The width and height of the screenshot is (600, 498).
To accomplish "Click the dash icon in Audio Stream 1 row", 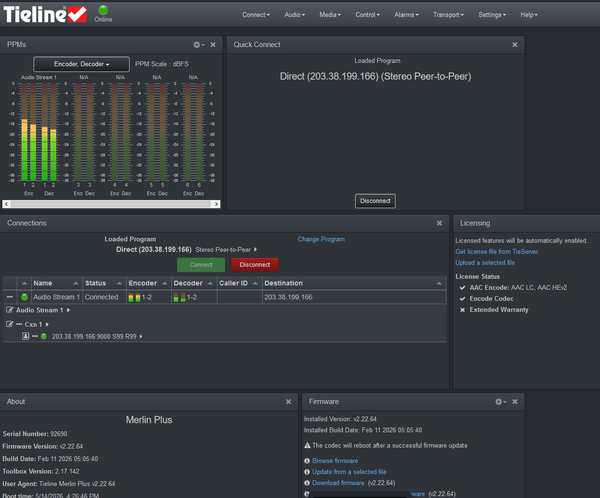I will [10, 297].
